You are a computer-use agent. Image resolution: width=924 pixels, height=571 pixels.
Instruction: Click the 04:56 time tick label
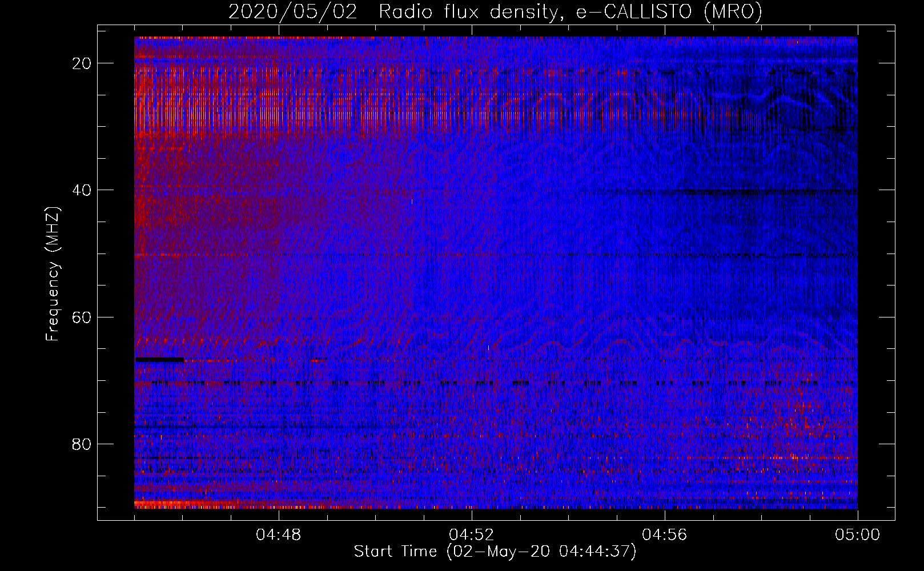tap(665, 535)
